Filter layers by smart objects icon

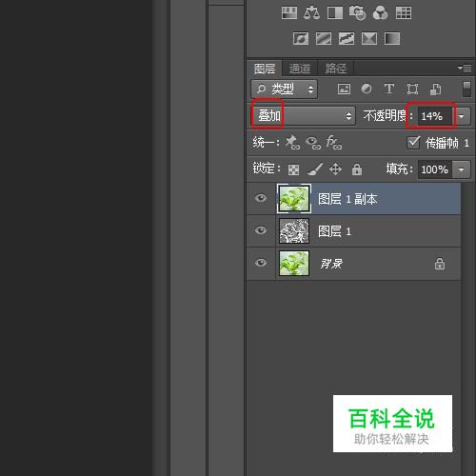coord(435,89)
